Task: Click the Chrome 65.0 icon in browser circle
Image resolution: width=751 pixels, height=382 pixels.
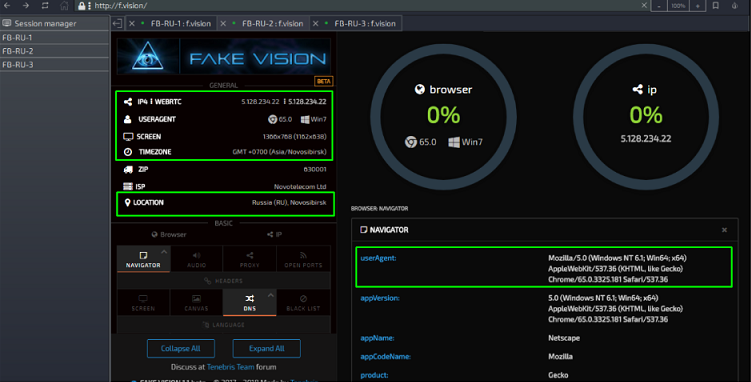Action: (x=411, y=142)
